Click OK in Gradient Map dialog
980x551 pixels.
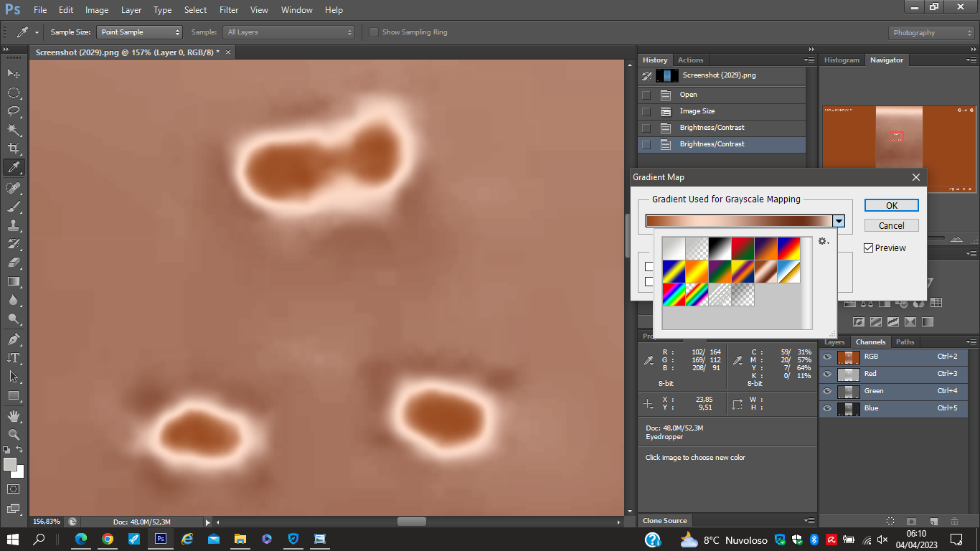point(891,205)
